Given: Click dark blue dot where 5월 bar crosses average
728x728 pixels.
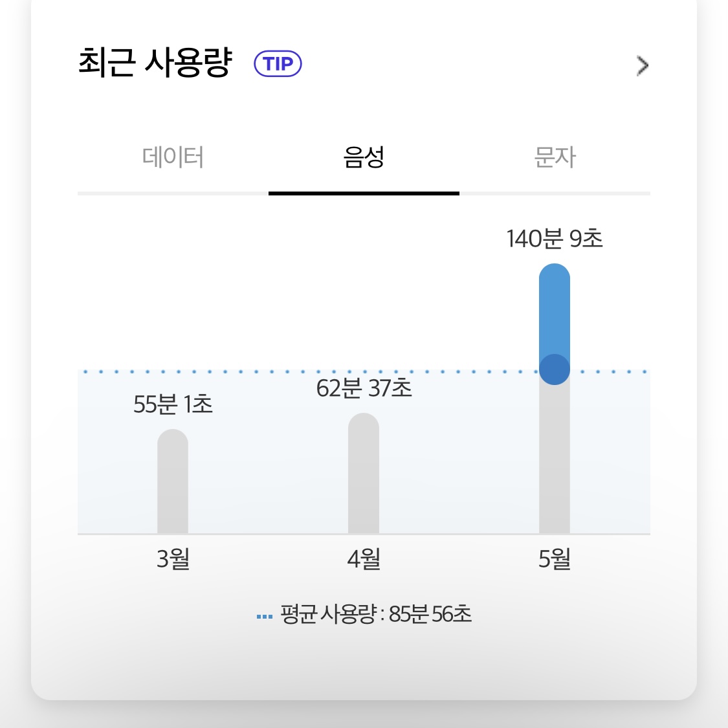Looking at the screenshot, I should coord(555,370).
